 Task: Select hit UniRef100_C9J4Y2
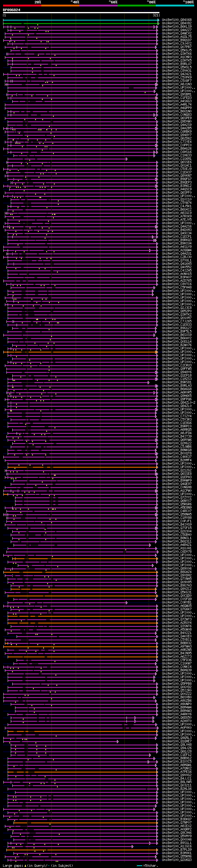(176, 43)
